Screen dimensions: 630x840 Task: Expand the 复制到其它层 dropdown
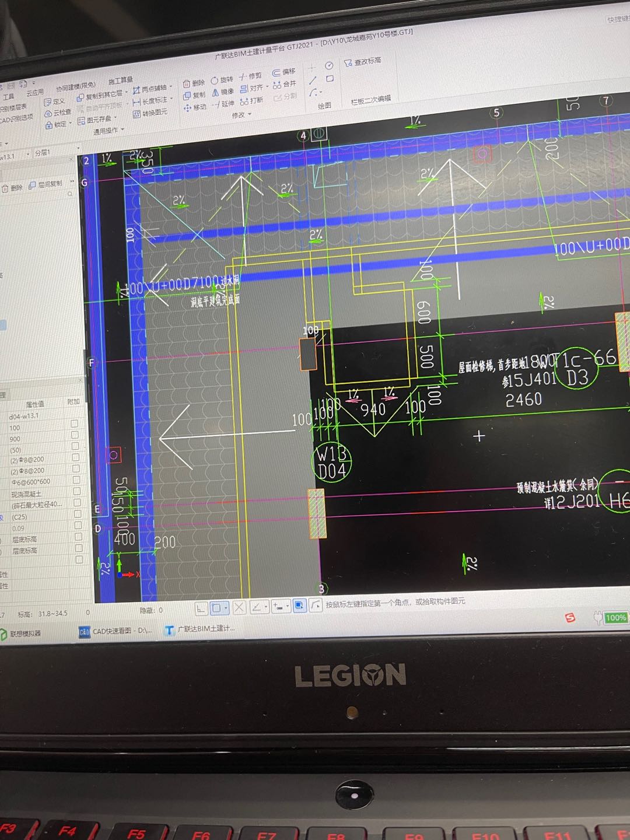click(126, 93)
